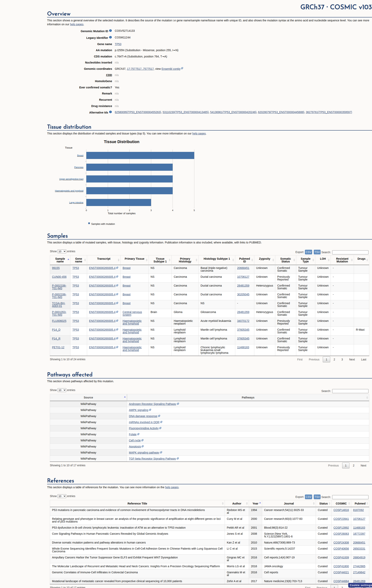Export samples table as TSV

(317, 252)
